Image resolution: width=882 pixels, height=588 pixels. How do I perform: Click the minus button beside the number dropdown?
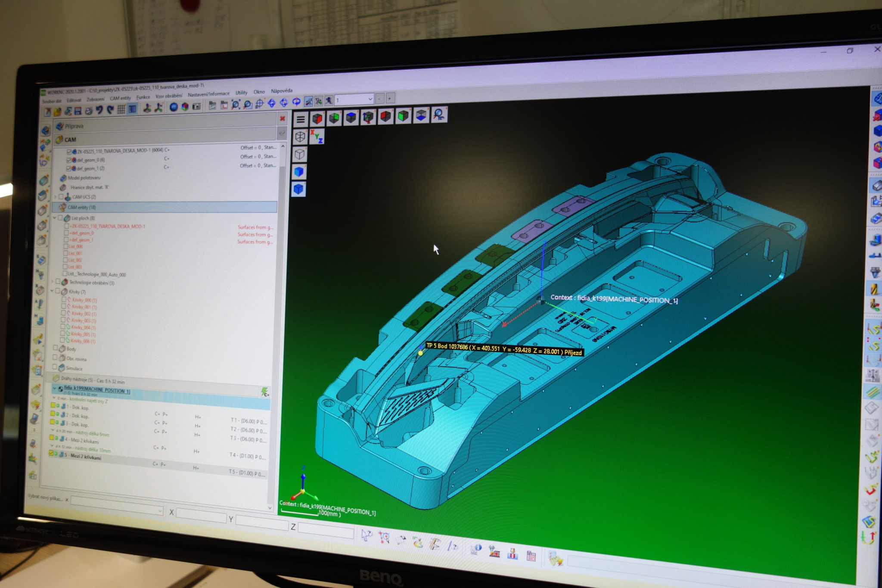point(379,99)
